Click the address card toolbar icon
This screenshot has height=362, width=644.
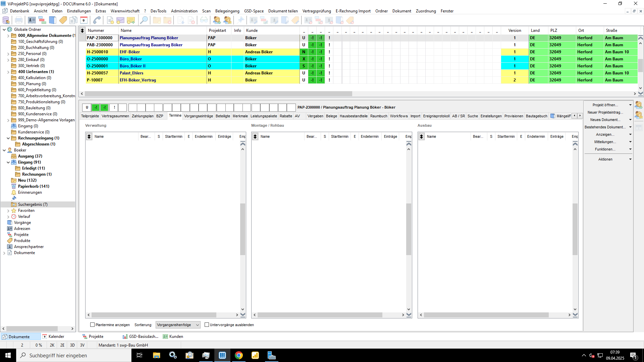coord(32,20)
